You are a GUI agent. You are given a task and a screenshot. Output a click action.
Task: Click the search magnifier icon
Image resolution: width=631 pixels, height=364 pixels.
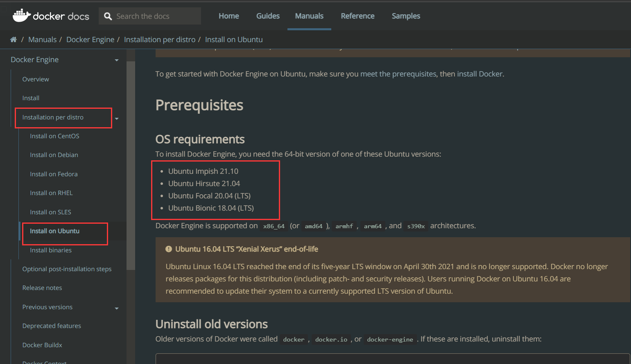tap(108, 16)
